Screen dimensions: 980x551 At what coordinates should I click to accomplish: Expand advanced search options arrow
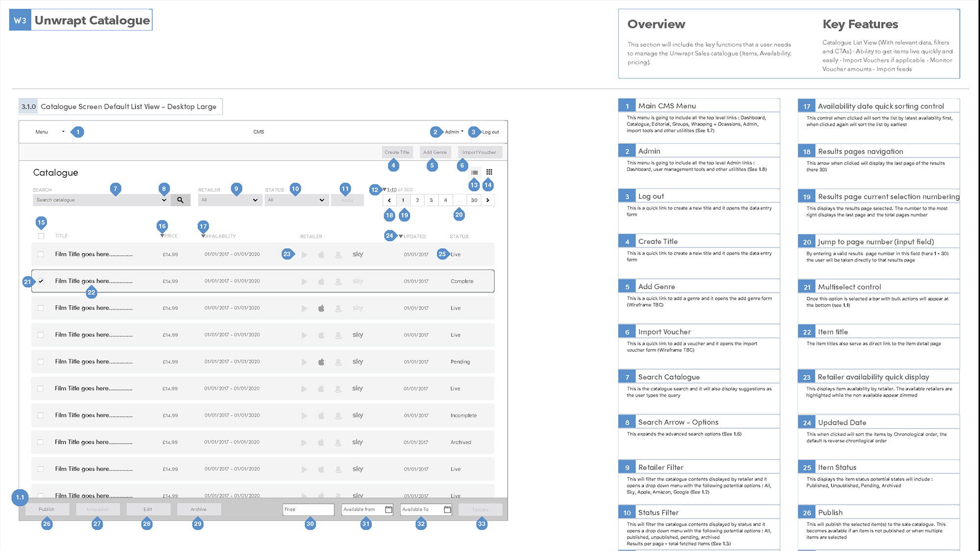(164, 200)
